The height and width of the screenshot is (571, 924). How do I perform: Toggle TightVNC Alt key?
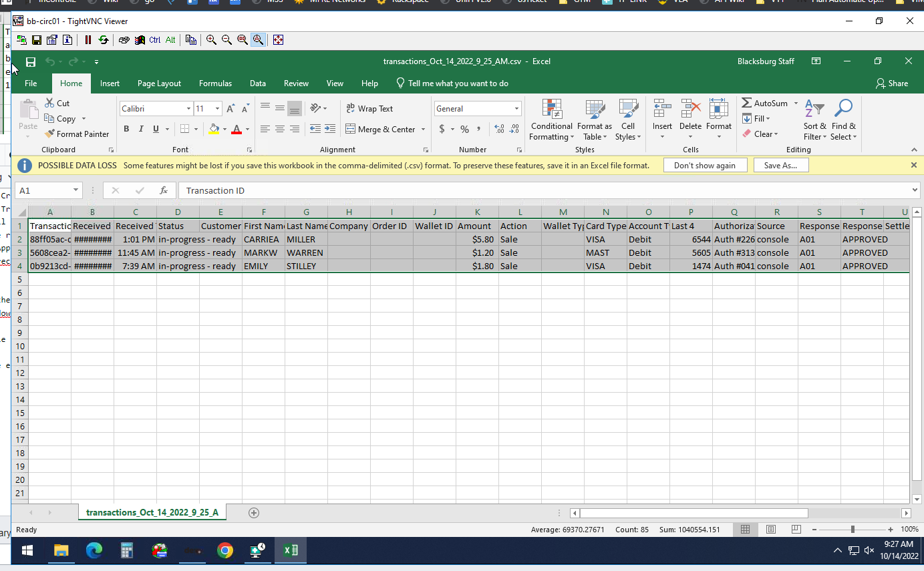[x=170, y=40]
